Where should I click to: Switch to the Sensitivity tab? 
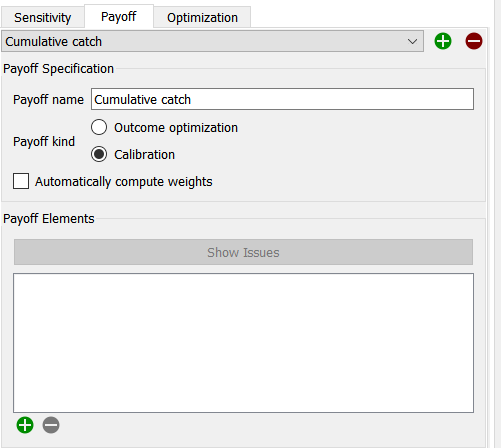point(42,17)
